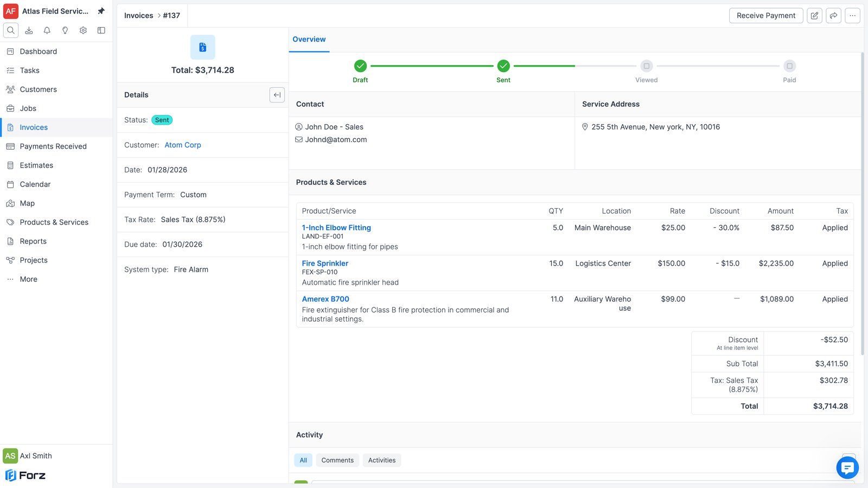Open Payments Received page
Screen dimensions: 868x488
coord(56,146)
